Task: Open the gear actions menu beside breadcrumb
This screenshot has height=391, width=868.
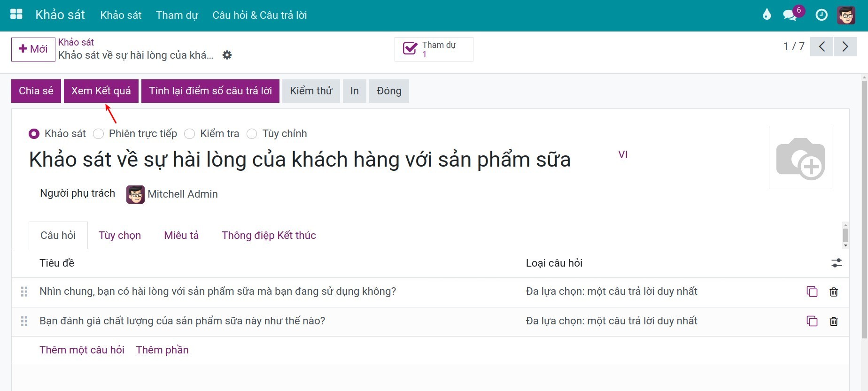Action: pyautogui.click(x=227, y=55)
